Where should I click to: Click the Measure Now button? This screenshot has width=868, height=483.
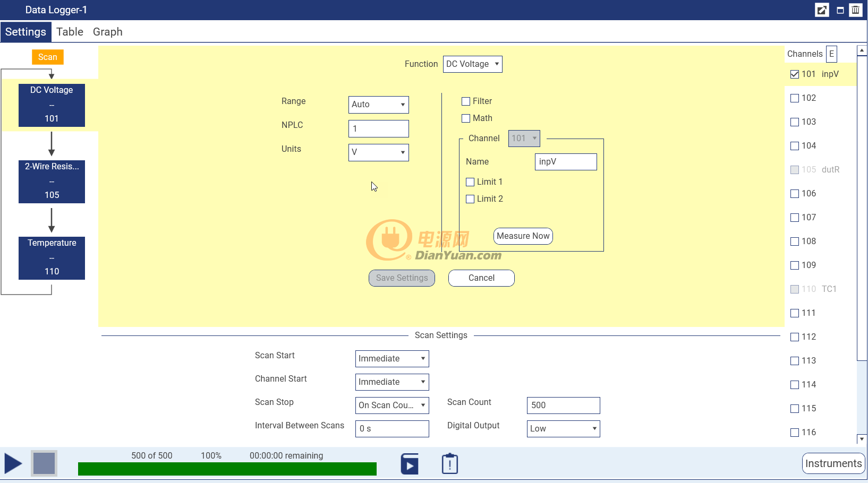click(523, 236)
